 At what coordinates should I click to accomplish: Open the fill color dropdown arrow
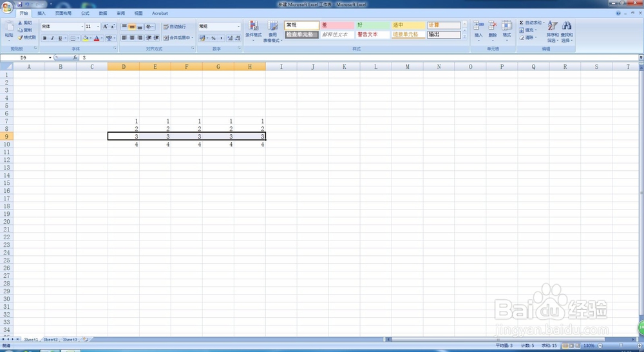pyautogui.click(x=90, y=38)
